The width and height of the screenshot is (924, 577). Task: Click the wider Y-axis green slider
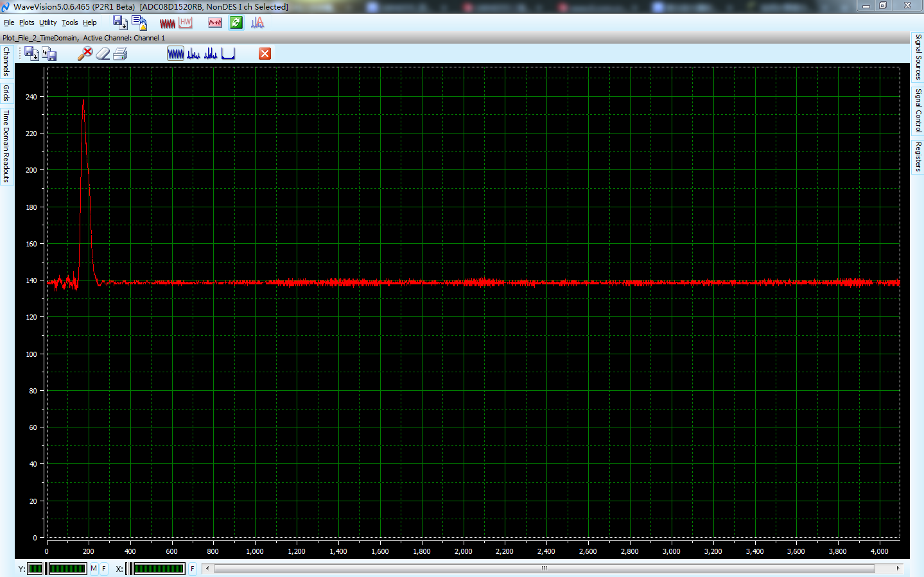tap(67, 569)
